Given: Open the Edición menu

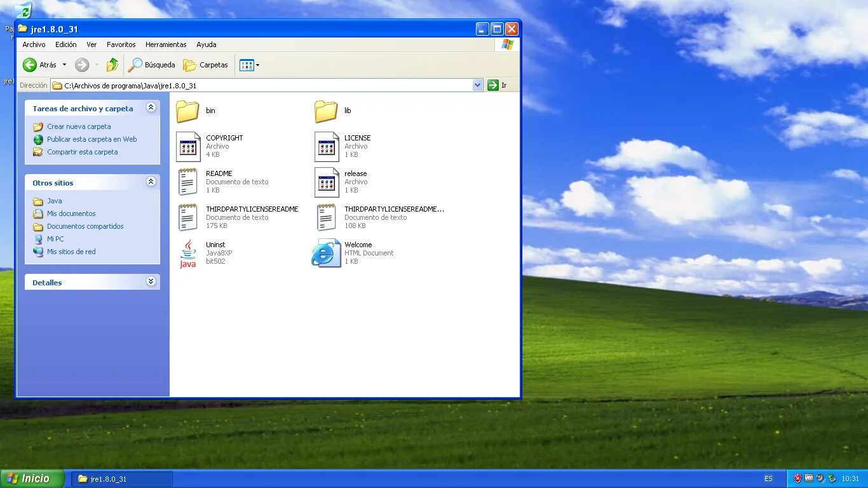Looking at the screenshot, I should click(x=65, y=44).
